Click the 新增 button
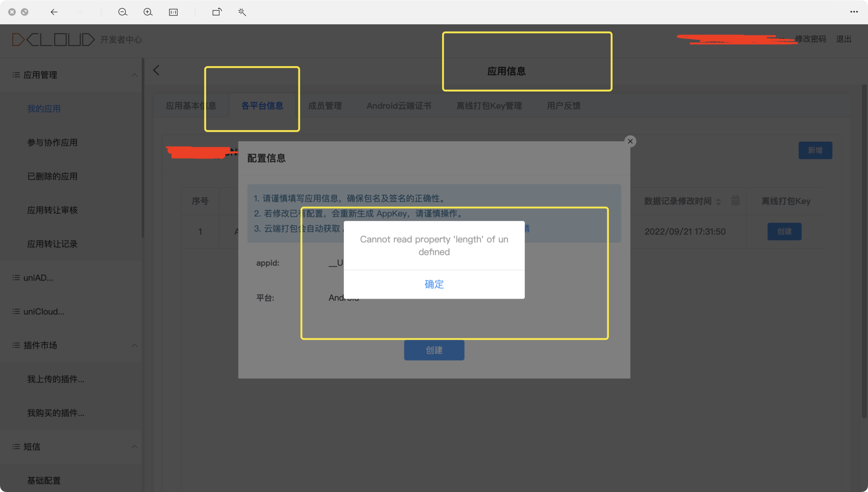 click(x=815, y=150)
